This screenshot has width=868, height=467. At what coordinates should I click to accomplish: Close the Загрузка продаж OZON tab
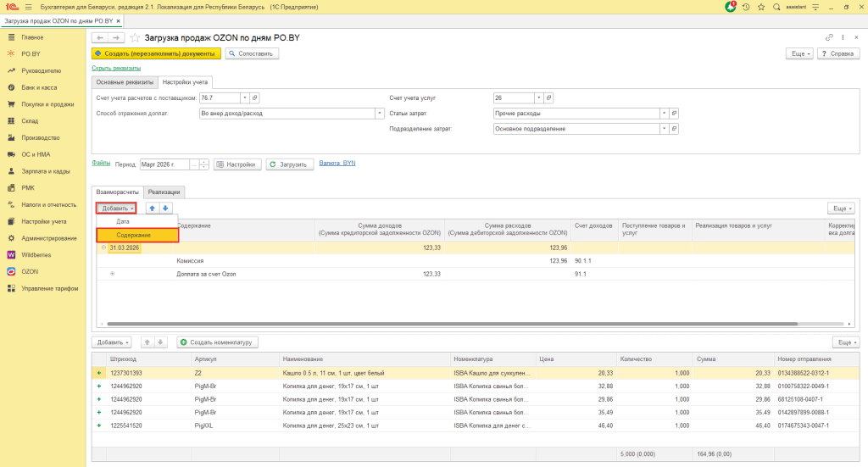pyautogui.click(x=118, y=21)
